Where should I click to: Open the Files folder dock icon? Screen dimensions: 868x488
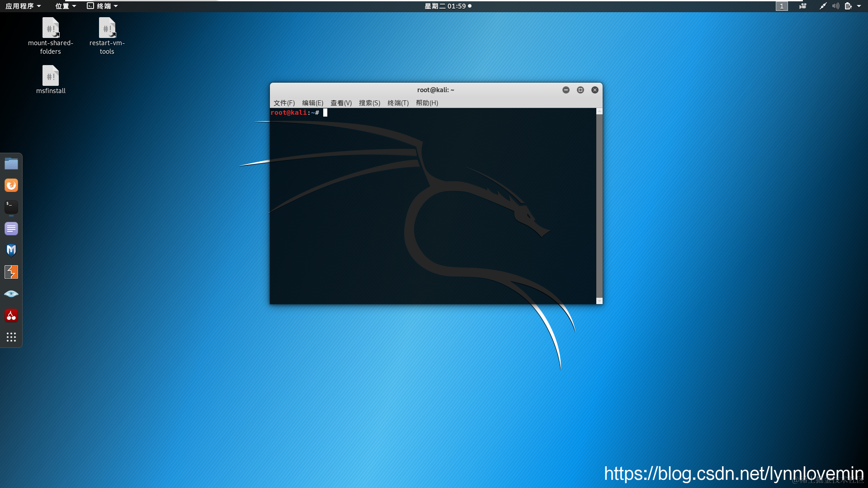(11, 164)
